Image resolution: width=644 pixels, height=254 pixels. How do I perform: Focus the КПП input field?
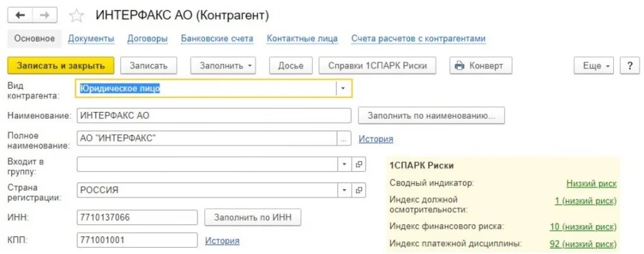pyautogui.click(x=136, y=240)
